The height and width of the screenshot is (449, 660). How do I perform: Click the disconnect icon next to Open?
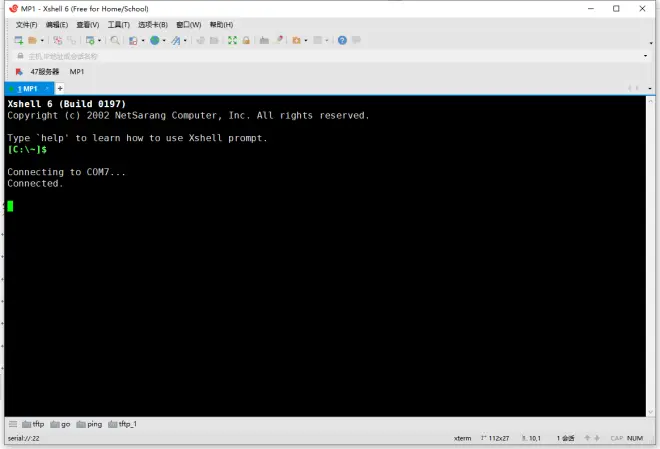(58, 40)
